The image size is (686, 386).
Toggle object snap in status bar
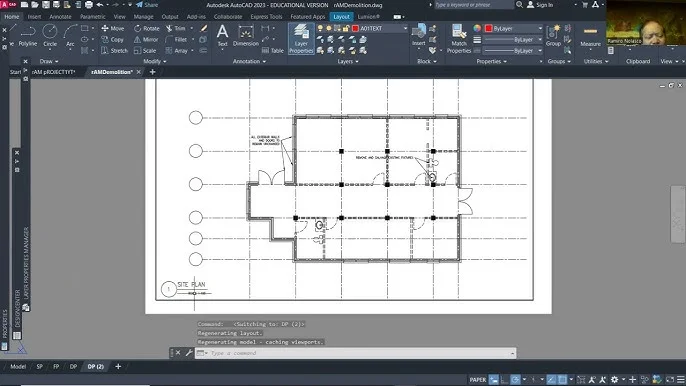[x=563, y=380]
